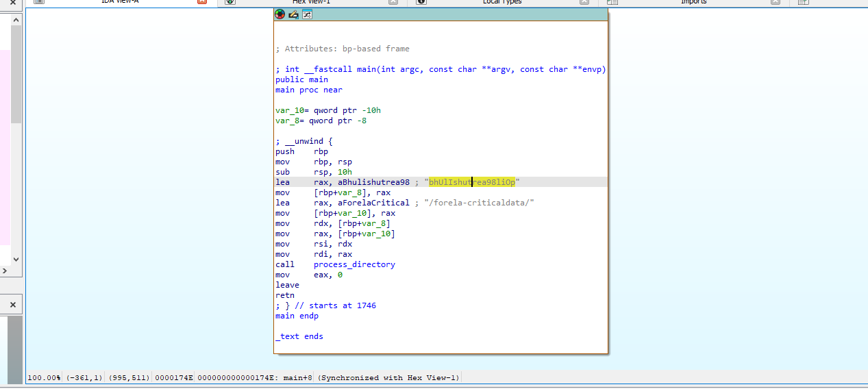Click the 100.00% zoom status entry
Viewport: 868px width, 389px height.
tap(44, 377)
